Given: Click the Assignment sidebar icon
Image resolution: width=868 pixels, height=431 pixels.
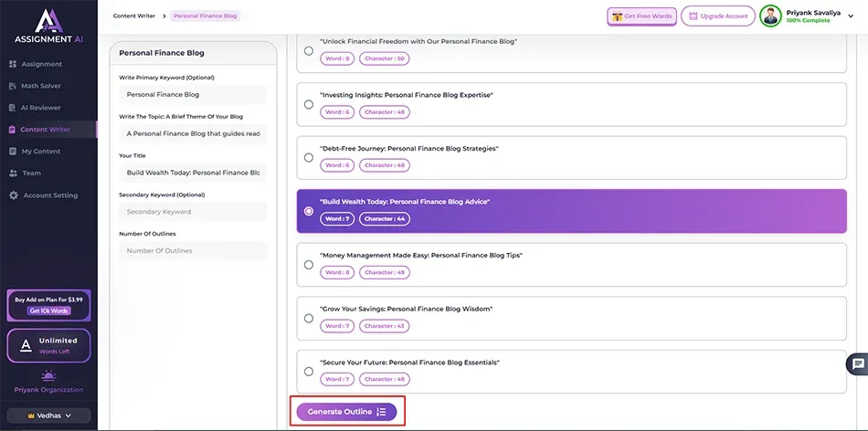Looking at the screenshot, I should pos(13,64).
